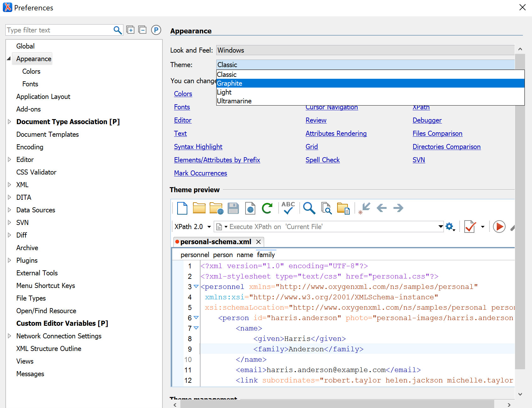Click the green Reload icon
Screen dimensions: 532x408
coord(267,208)
